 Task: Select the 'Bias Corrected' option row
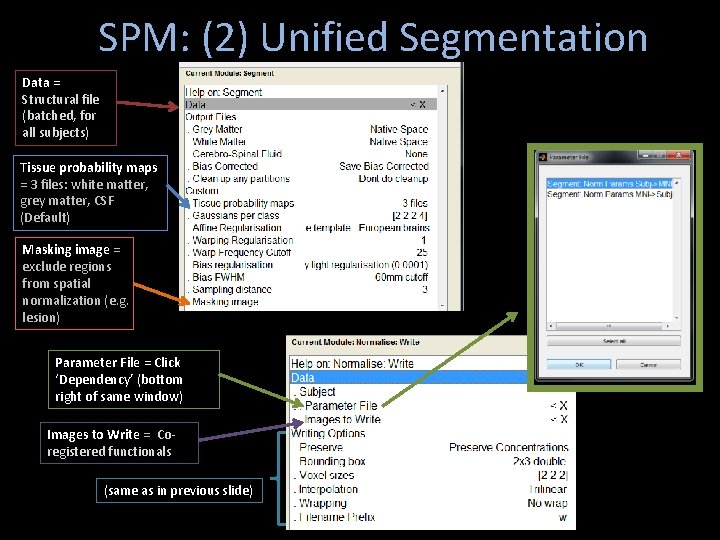pyautogui.click(x=311, y=166)
